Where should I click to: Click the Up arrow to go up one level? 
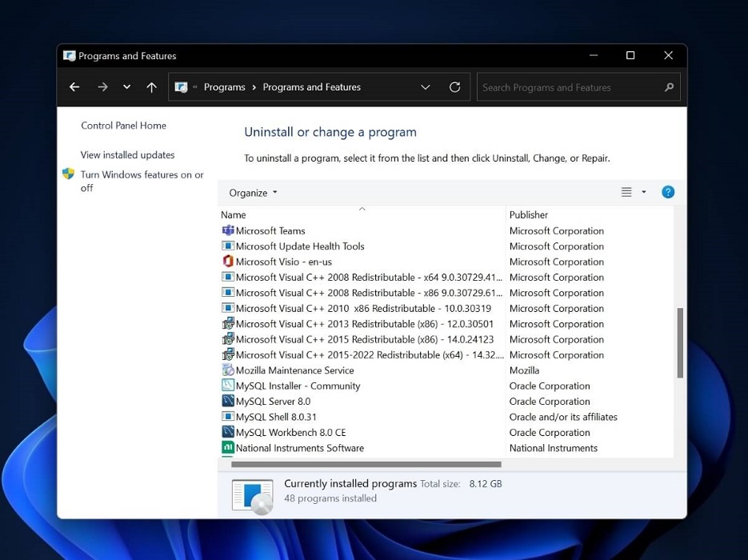151,86
